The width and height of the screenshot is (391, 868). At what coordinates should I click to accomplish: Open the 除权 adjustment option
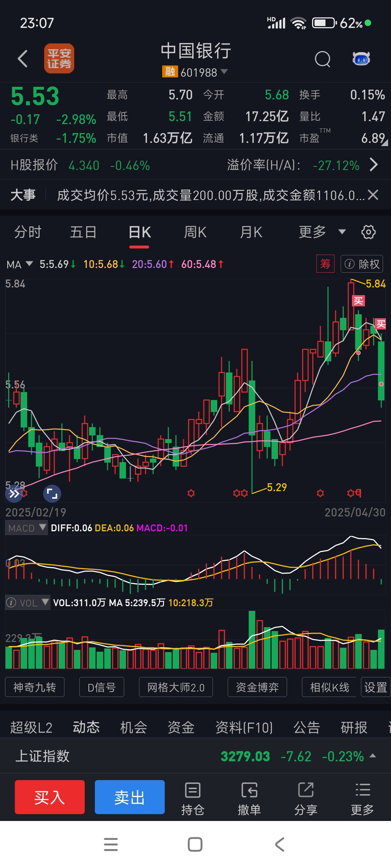pyautogui.click(x=362, y=264)
